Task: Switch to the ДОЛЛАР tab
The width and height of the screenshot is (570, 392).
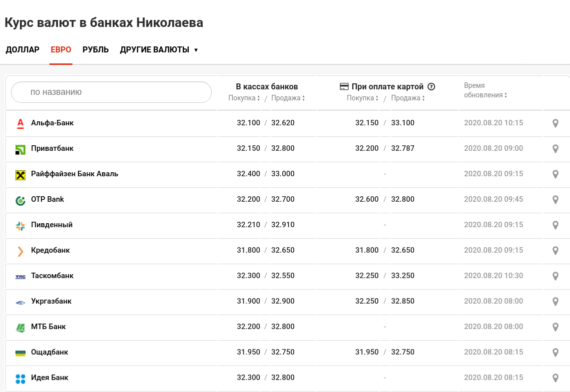Action: point(22,50)
